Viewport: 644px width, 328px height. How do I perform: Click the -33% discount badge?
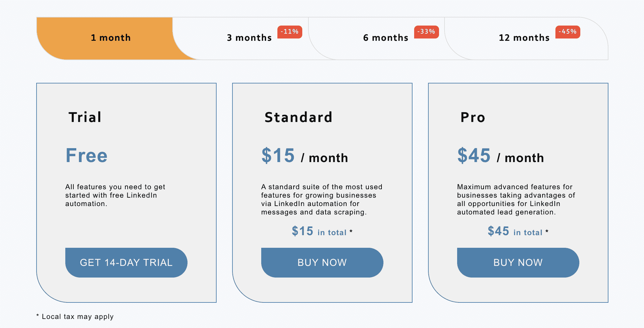click(x=426, y=32)
